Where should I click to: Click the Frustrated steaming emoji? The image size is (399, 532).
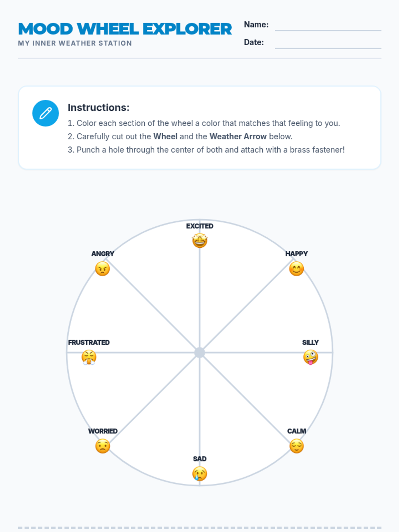tap(89, 357)
